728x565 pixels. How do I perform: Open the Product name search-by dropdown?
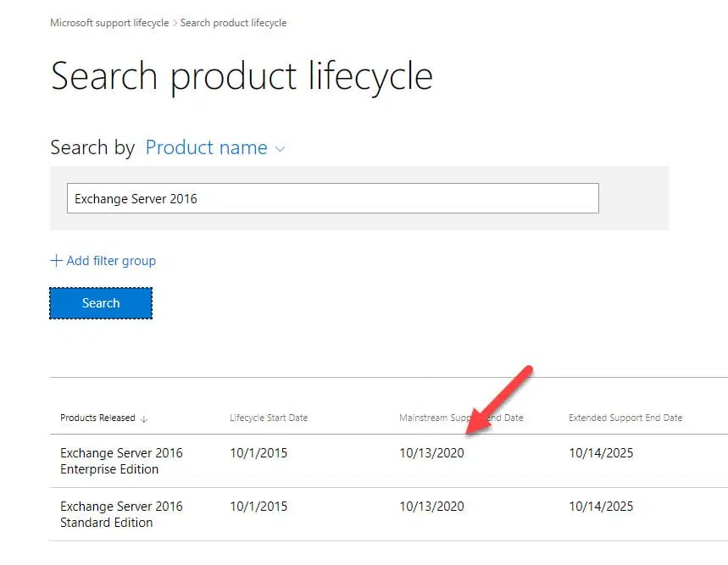coord(215,147)
